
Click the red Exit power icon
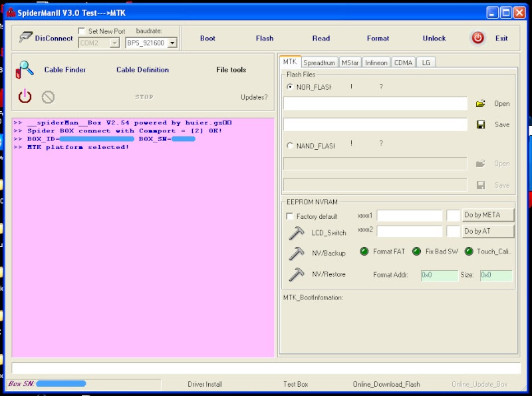click(477, 38)
